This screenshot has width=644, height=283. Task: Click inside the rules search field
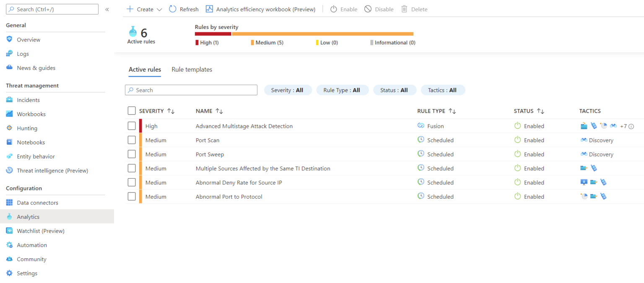coord(191,90)
